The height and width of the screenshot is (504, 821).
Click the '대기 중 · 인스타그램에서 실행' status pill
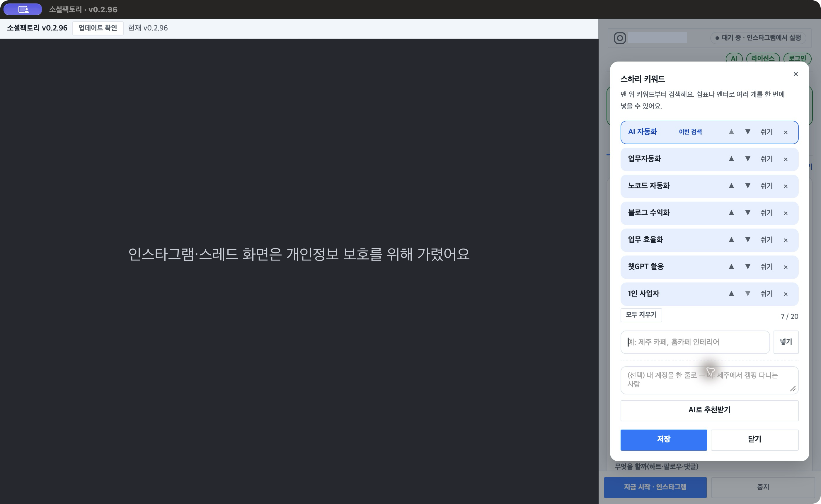pyautogui.click(x=758, y=38)
